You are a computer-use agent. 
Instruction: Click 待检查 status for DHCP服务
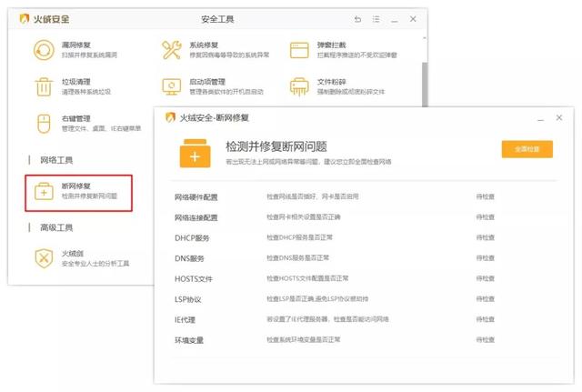point(485,237)
